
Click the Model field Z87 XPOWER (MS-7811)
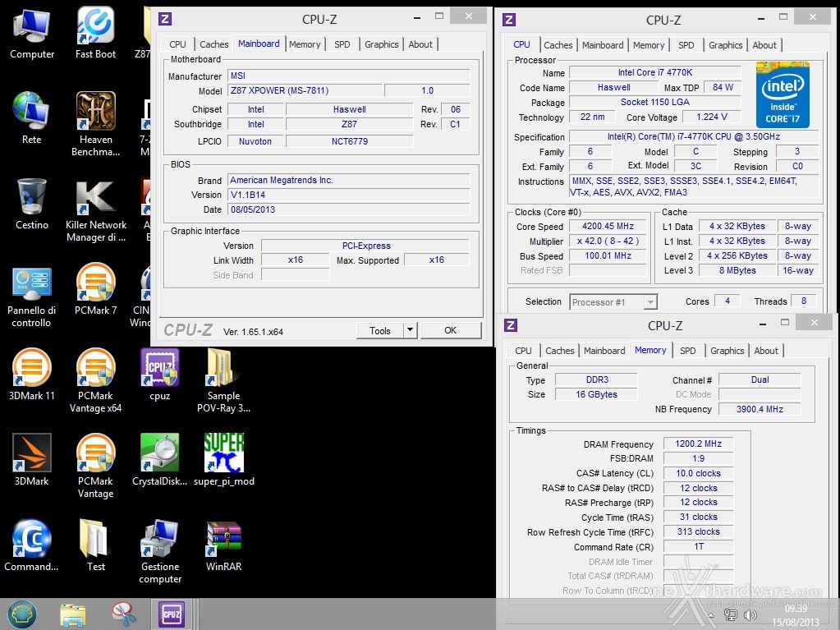pyautogui.click(x=305, y=90)
